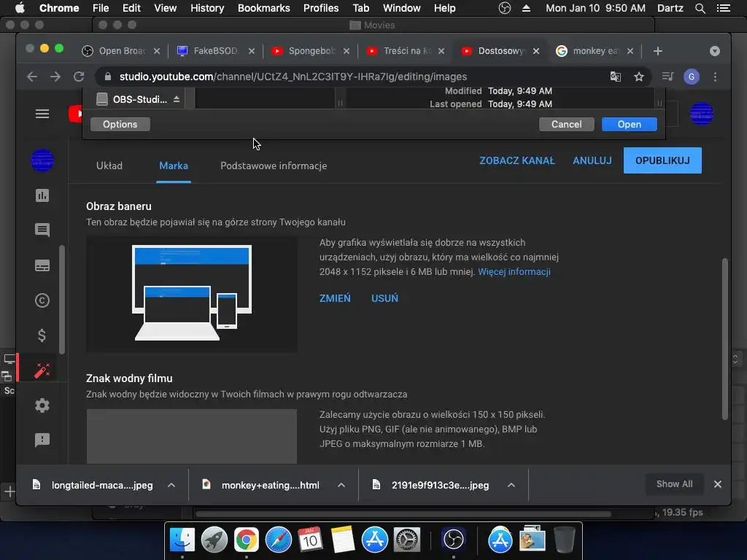Open the Profiles menu
The height and width of the screenshot is (560, 747).
coord(321,8)
